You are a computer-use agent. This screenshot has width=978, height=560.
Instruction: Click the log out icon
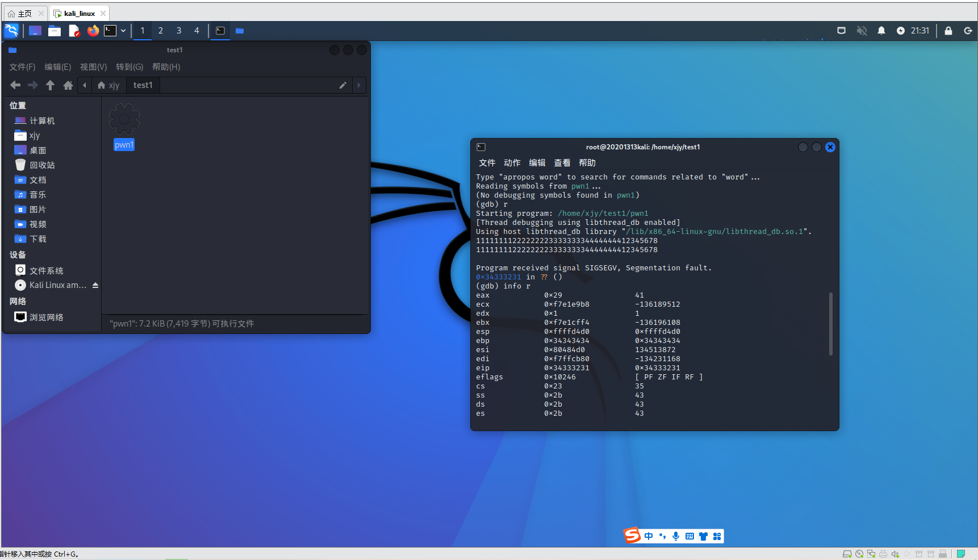[968, 31]
